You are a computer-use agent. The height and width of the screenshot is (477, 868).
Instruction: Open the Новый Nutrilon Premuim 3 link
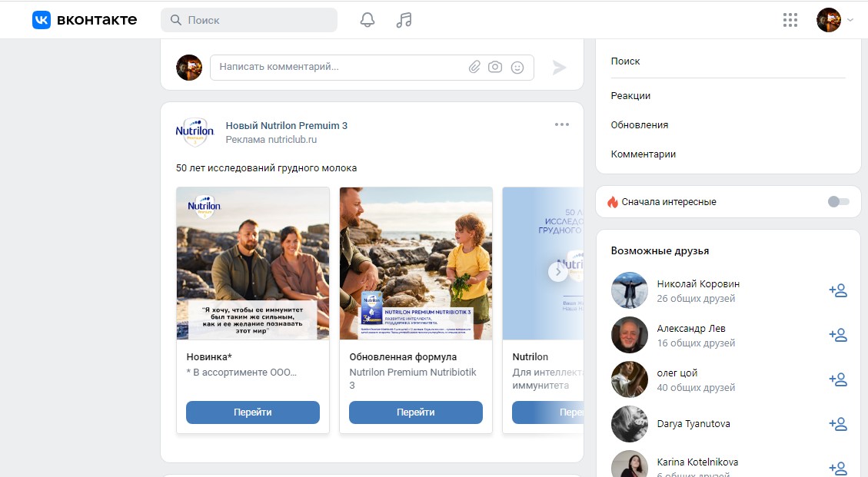tap(286, 125)
